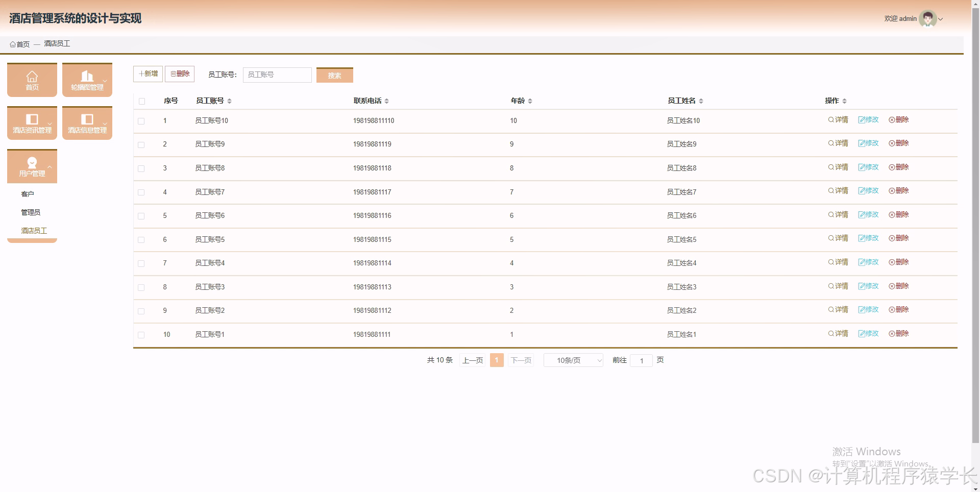Screen dimensions: 980x492
Task: Focus the 前往 page number field
Action: pos(642,360)
